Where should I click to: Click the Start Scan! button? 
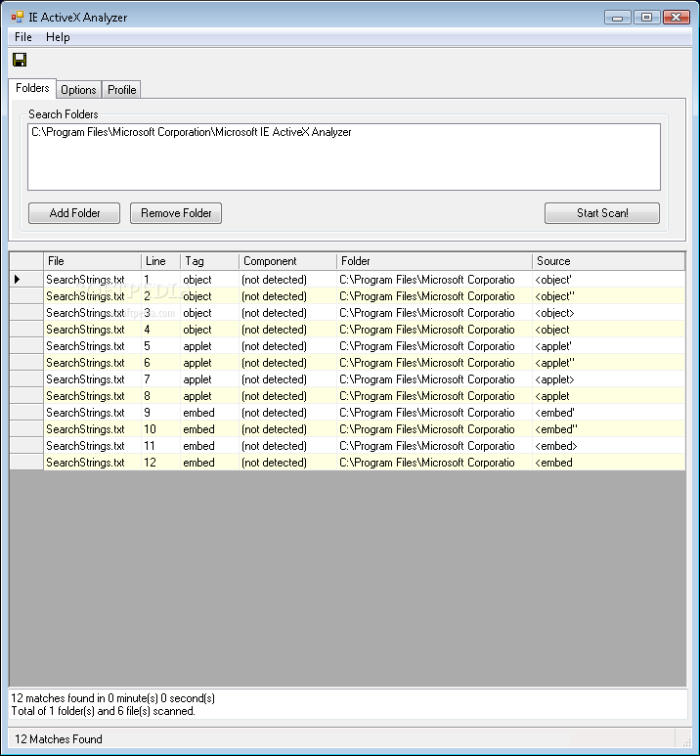point(602,213)
